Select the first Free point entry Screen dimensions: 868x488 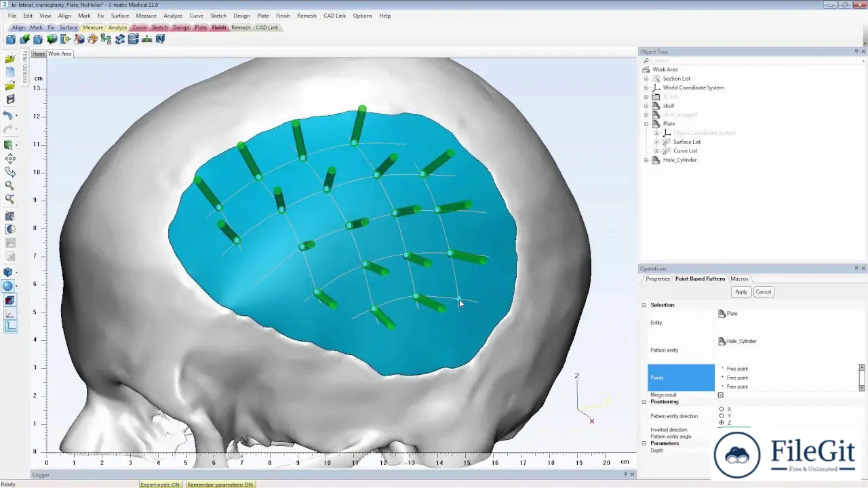(737, 369)
